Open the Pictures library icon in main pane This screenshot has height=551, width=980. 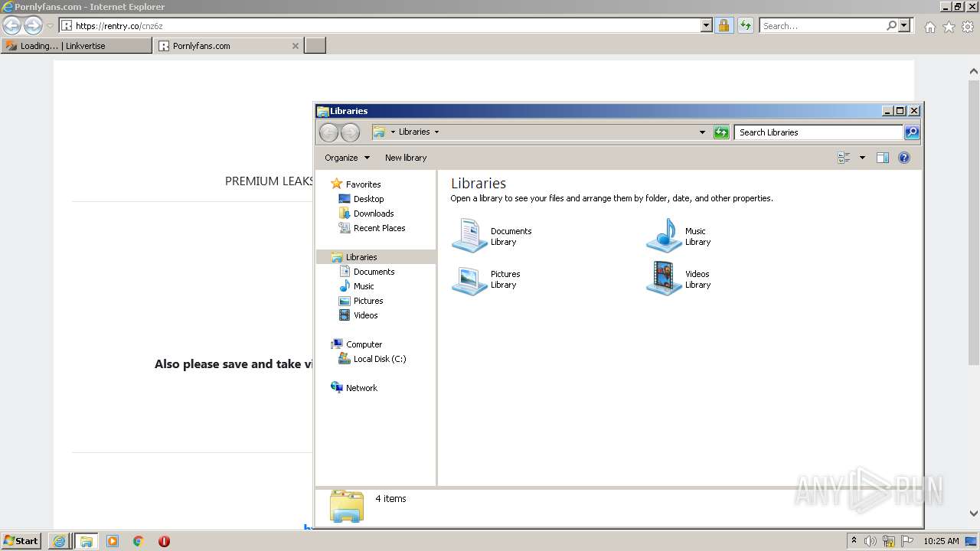click(x=469, y=279)
